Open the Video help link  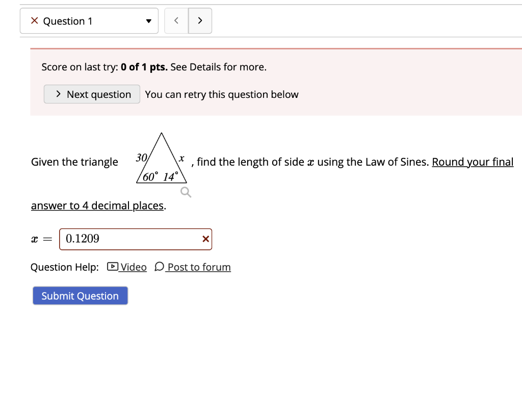(x=130, y=267)
